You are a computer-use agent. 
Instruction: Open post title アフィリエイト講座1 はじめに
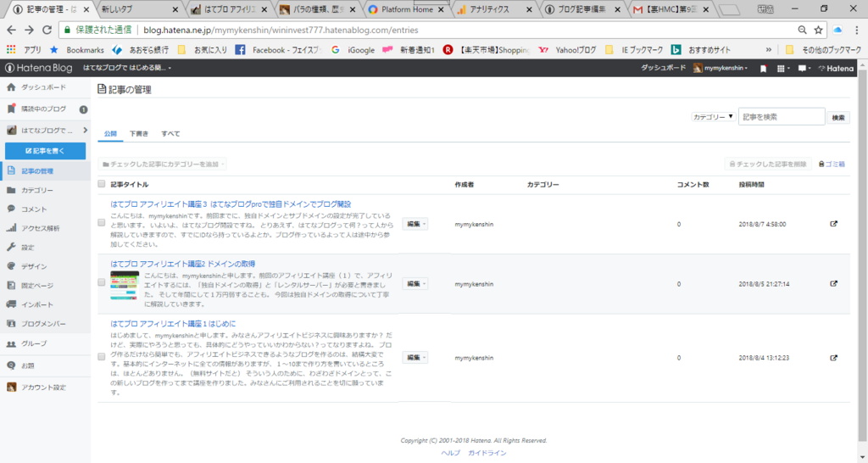click(x=173, y=323)
